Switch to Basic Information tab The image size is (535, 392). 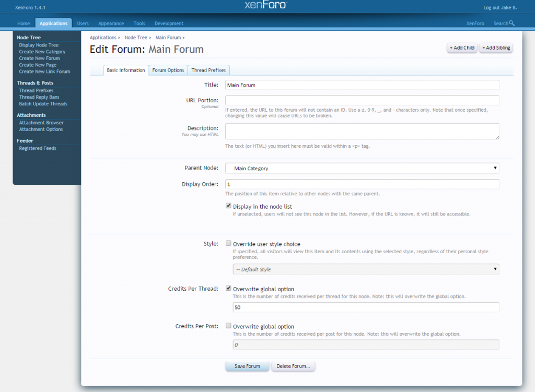click(x=126, y=70)
